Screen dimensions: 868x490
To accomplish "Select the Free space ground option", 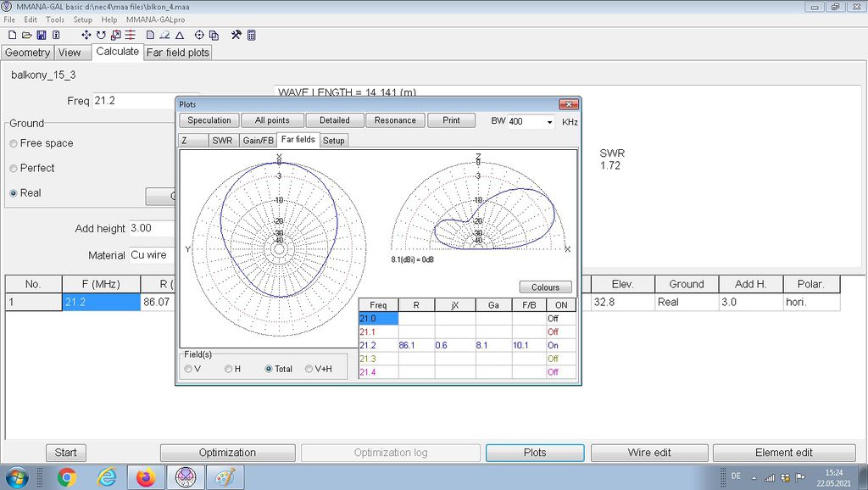I will coord(14,144).
